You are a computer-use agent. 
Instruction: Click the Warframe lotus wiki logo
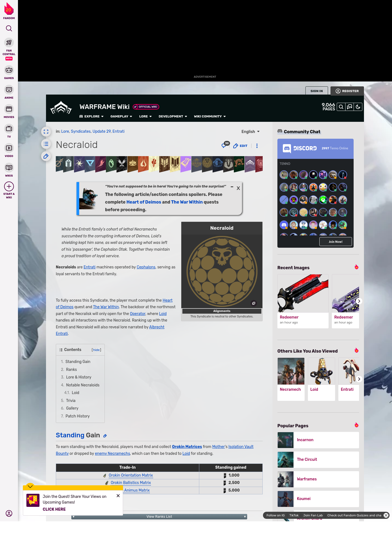[x=61, y=108]
